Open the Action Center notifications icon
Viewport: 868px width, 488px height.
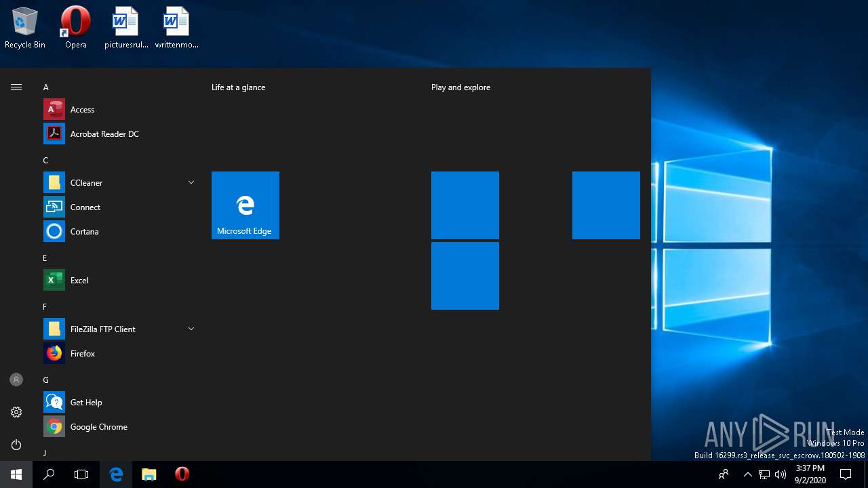(846, 474)
